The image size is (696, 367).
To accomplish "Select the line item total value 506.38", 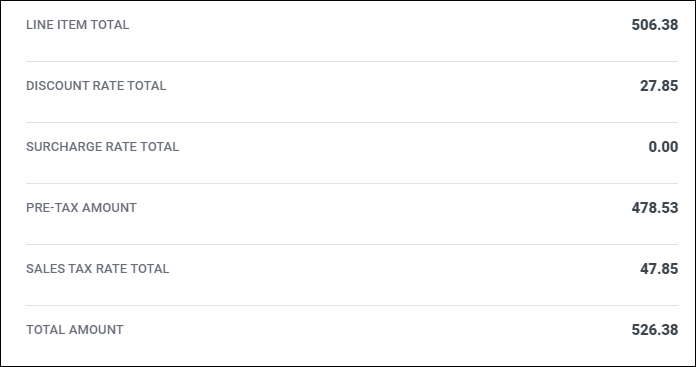I will click(655, 25).
